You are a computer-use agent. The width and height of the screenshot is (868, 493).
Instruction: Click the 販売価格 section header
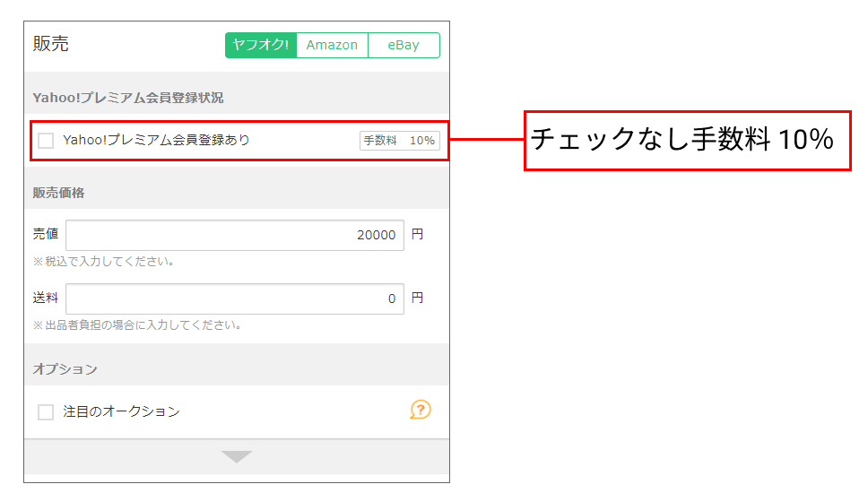coord(59,193)
